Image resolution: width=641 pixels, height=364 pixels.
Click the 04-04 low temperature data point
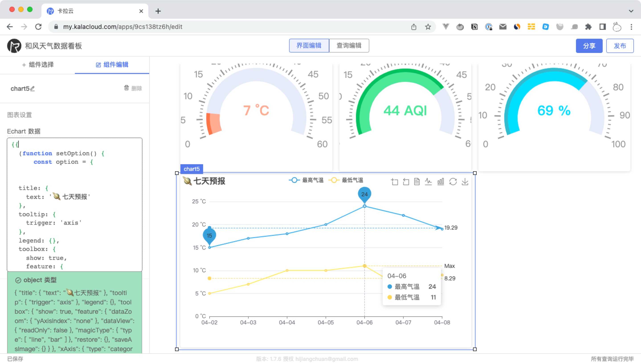point(287,270)
